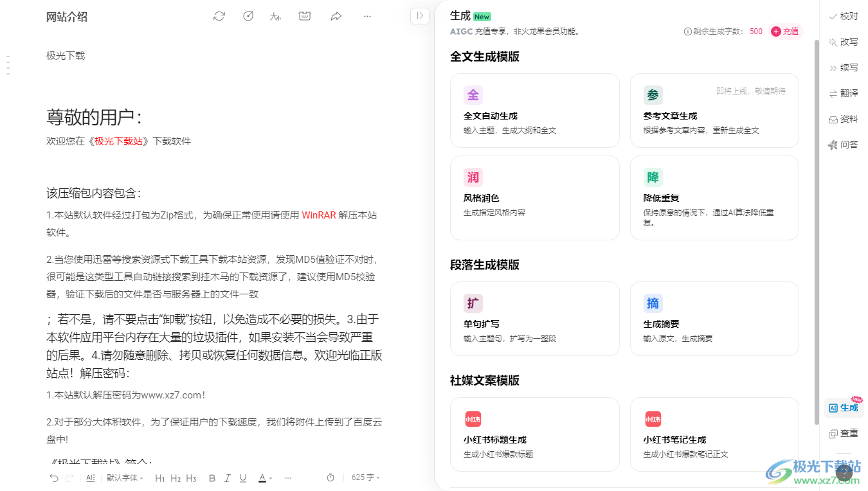Open the 参考文章生成 template card

point(714,111)
